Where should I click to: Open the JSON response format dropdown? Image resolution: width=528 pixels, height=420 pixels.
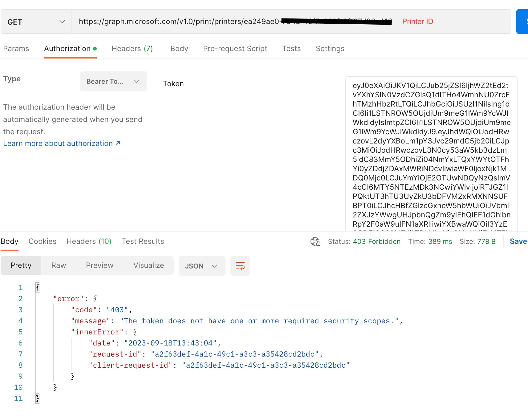[x=202, y=266]
